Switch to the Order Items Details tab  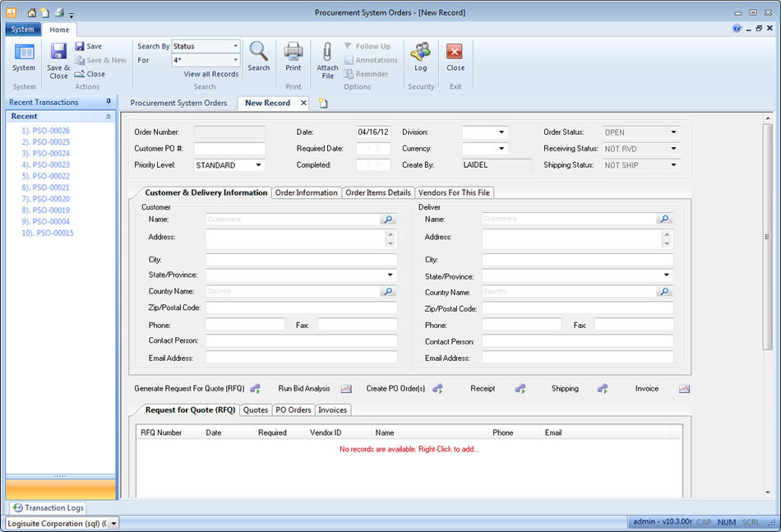377,192
